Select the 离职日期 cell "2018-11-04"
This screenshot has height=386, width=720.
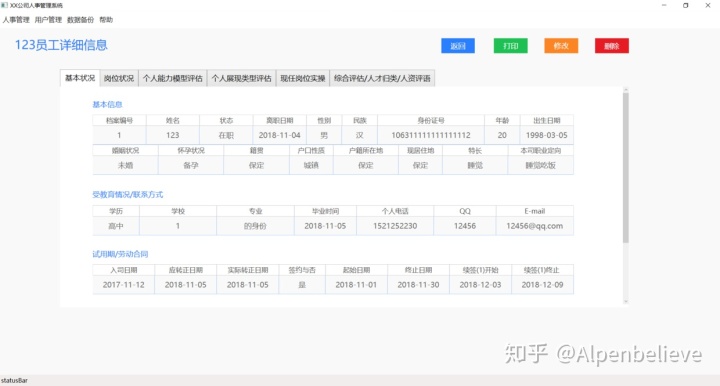point(280,135)
